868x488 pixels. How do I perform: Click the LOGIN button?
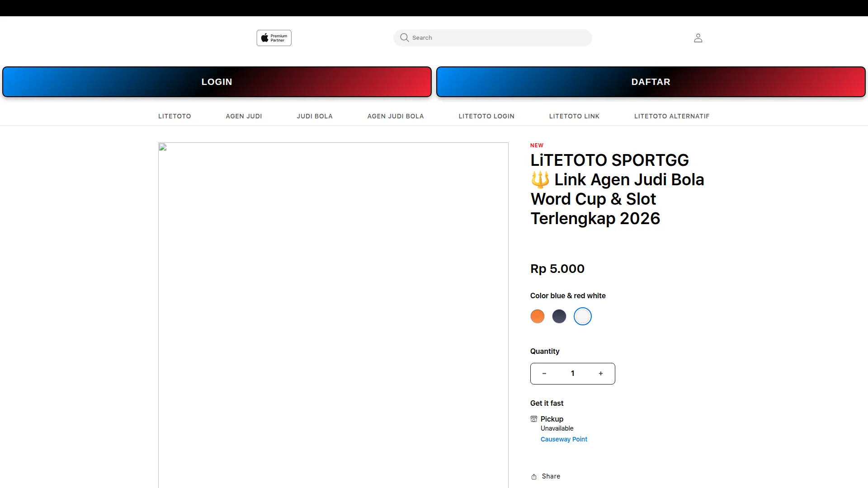(217, 82)
